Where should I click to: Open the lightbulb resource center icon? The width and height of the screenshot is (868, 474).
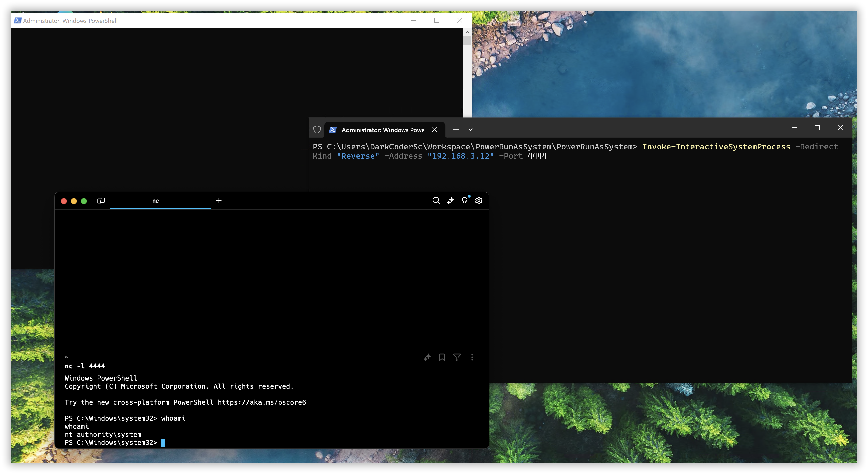pyautogui.click(x=465, y=201)
